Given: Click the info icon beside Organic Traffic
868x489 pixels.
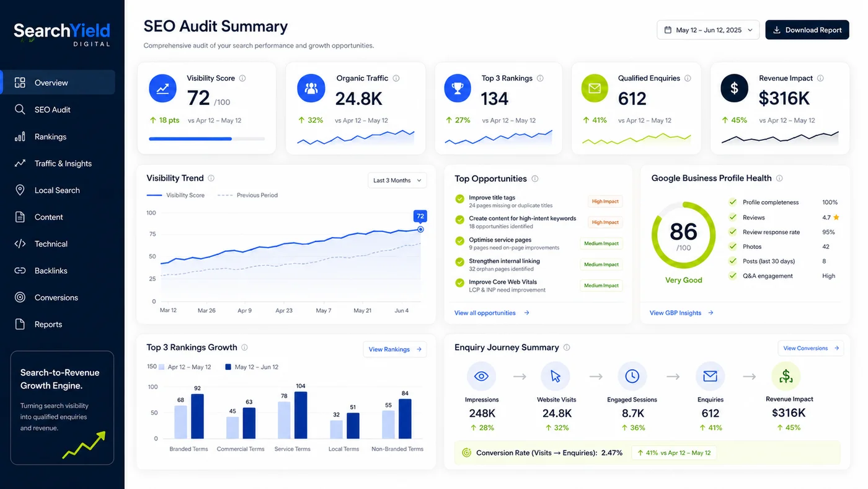Looking at the screenshot, I should 396,78.
